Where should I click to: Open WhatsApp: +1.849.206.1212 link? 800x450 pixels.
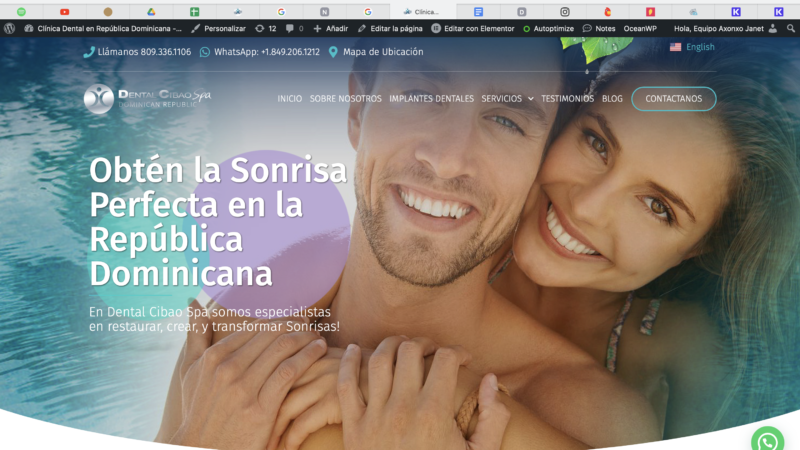[x=267, y=52]
